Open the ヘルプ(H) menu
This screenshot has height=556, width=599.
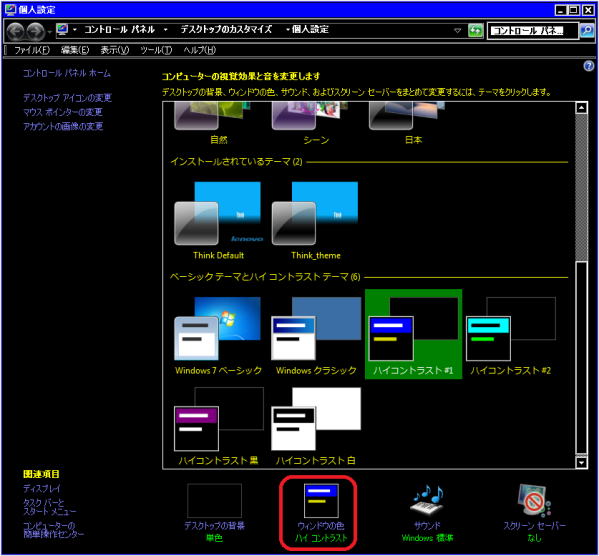click(x=199, y=50)
